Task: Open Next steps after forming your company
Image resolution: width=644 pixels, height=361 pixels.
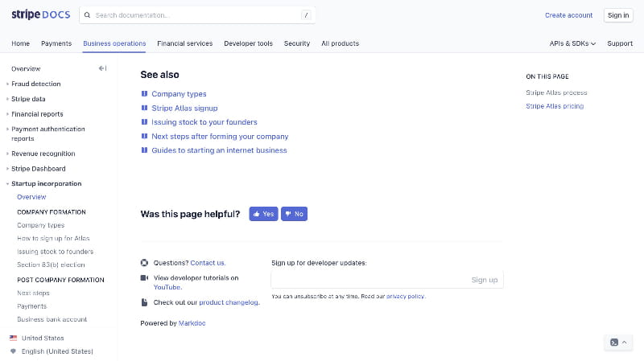Action: pyautogui.click(x=220, y=136)
